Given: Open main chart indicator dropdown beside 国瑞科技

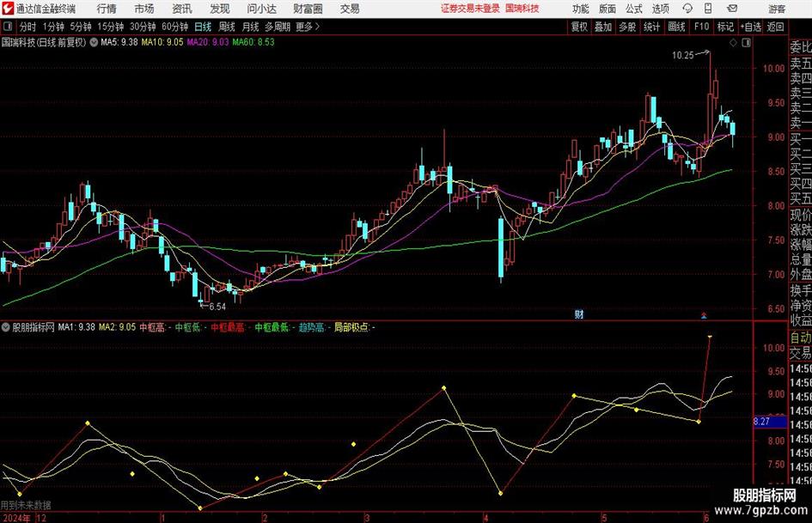Looking at the screenshot, I should point(94,42).
